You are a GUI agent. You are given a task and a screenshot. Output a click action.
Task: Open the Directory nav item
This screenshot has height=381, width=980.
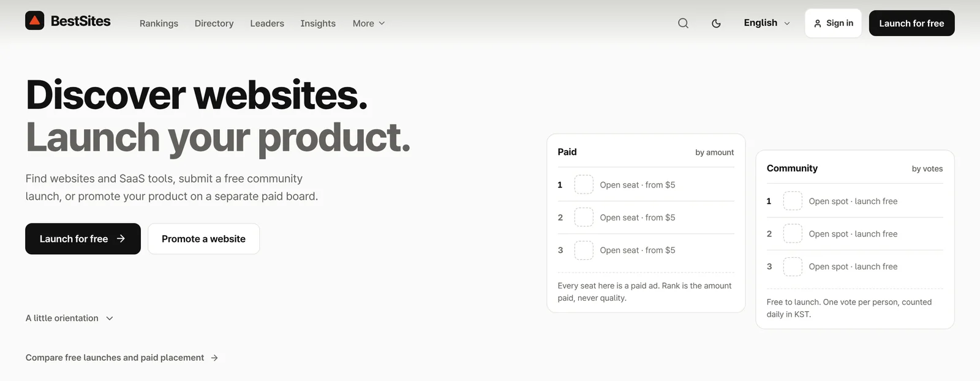(214, 23)
